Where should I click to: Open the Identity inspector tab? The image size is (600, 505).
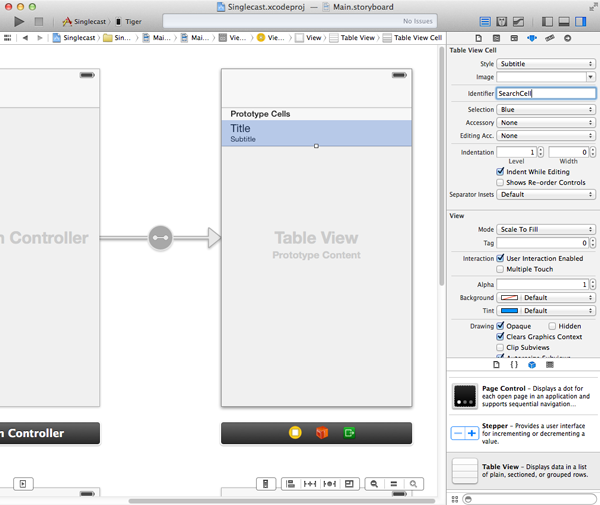click(x=514, y=38)
